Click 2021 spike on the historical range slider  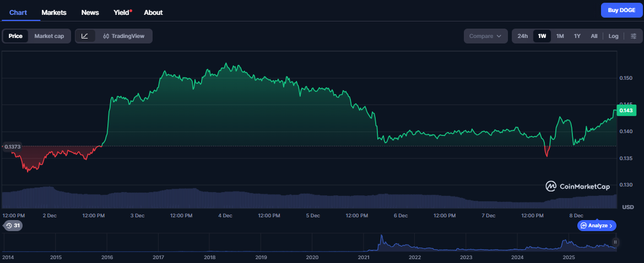381,241
